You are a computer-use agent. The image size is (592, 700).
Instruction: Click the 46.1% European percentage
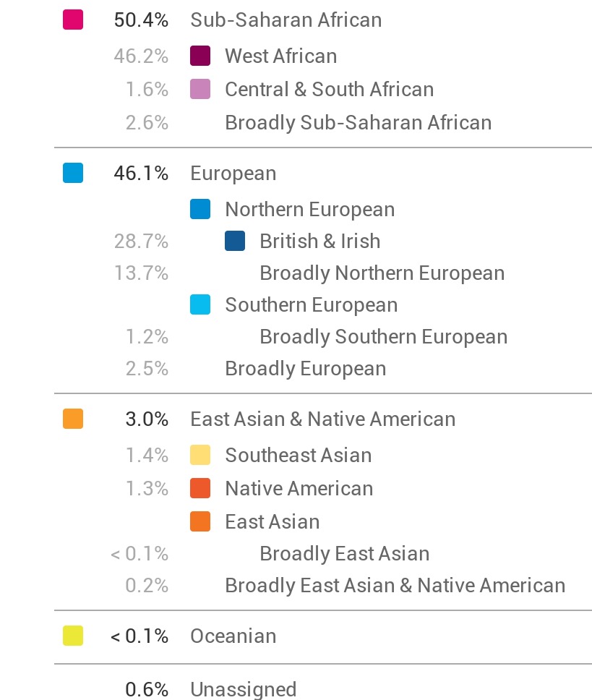(x=141, y=174)
